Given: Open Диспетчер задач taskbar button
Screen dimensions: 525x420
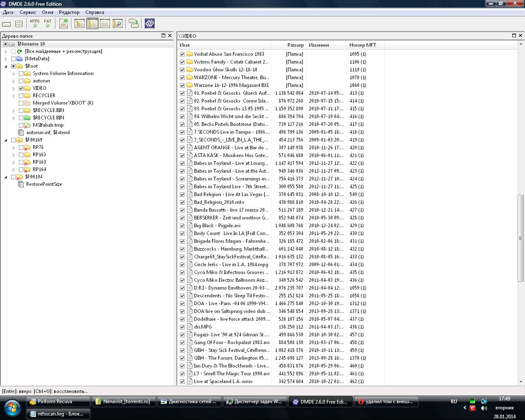Looking at the screenshot, I should pos(255,402).
